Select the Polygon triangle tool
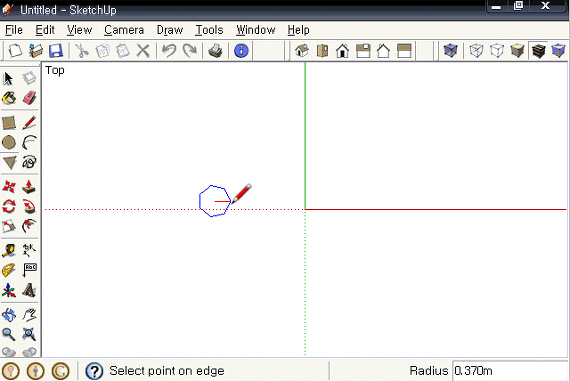 coord(9,163)
